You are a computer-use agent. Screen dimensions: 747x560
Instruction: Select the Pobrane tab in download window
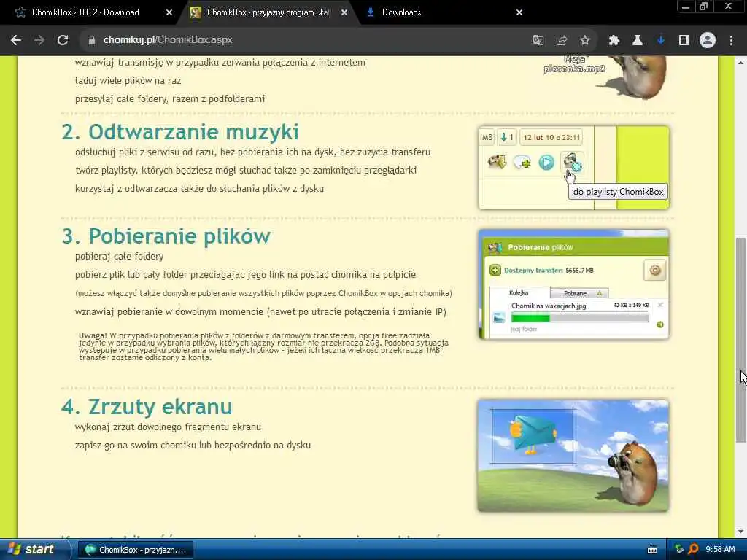coord(579,293)
